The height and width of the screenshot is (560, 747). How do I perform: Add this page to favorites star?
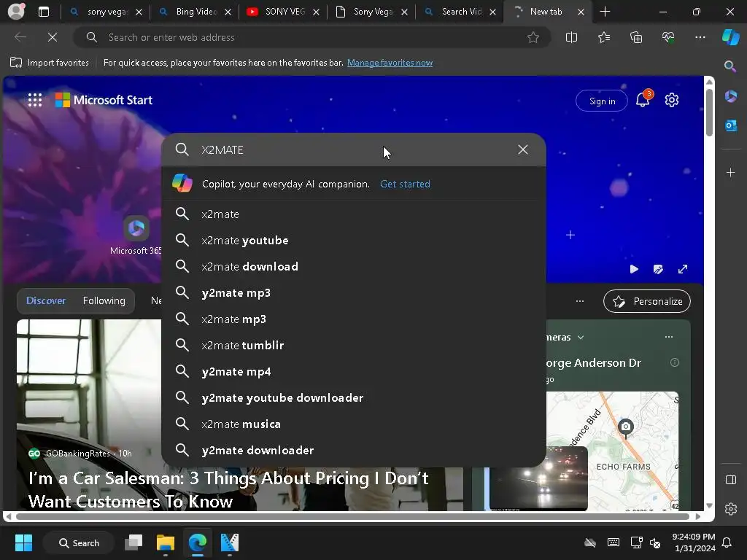(533, 37)
